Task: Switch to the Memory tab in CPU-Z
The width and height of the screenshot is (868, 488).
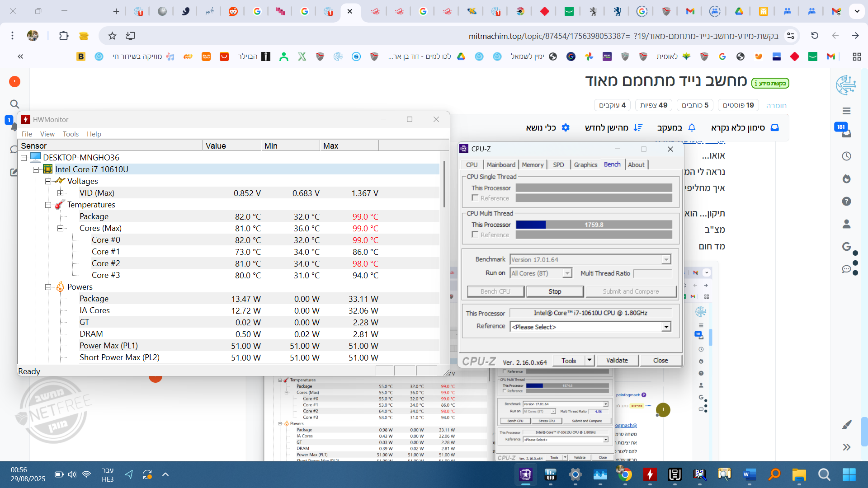Action: [x=533, y=165]
